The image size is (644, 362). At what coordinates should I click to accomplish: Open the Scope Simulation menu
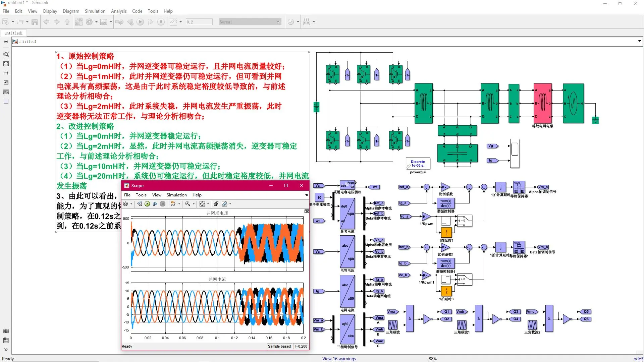click(177, 195)
